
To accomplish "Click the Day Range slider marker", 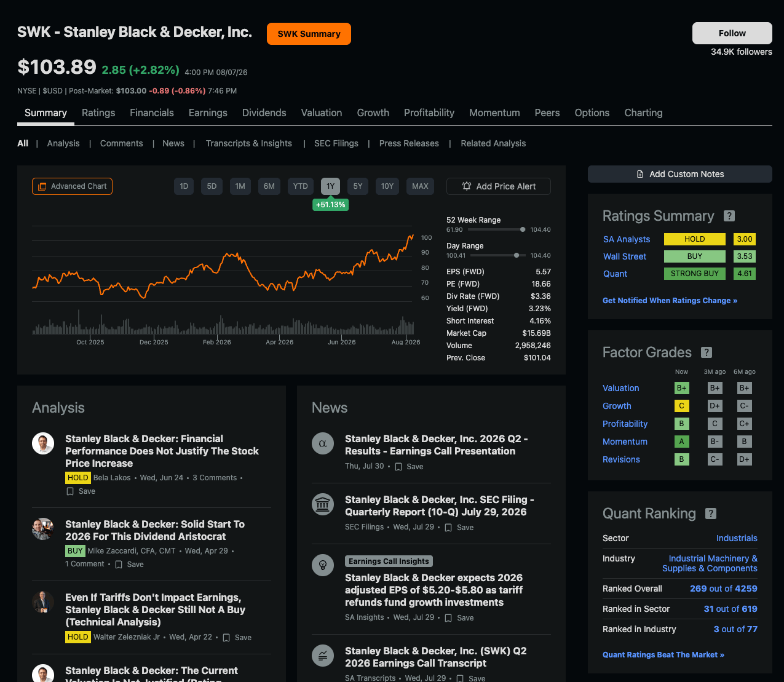I will tap(517, 255).
